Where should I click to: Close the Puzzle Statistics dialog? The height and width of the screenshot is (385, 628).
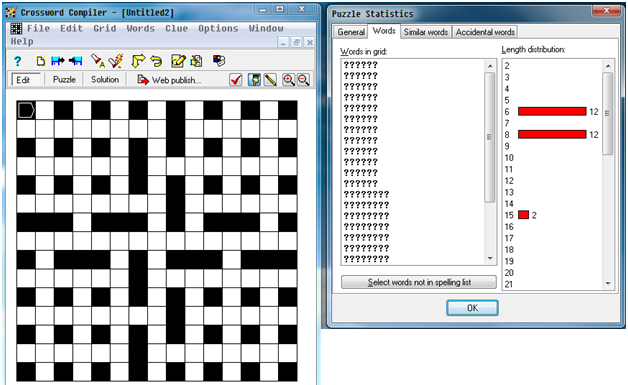click(607, 11)
